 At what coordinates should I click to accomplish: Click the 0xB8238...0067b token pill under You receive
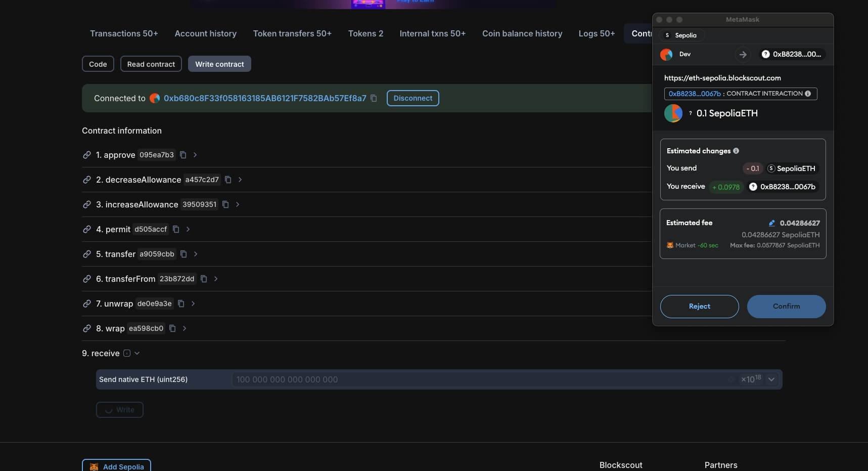click(x=783, y=187)
